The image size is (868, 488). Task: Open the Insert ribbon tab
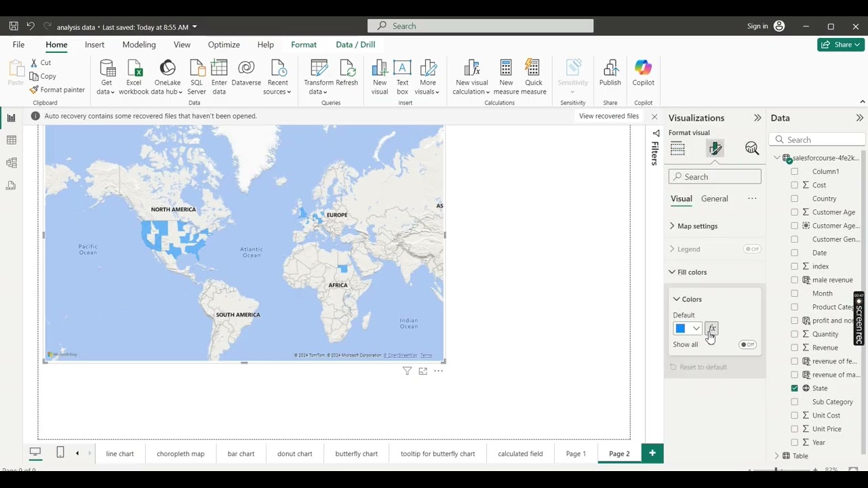95,45
